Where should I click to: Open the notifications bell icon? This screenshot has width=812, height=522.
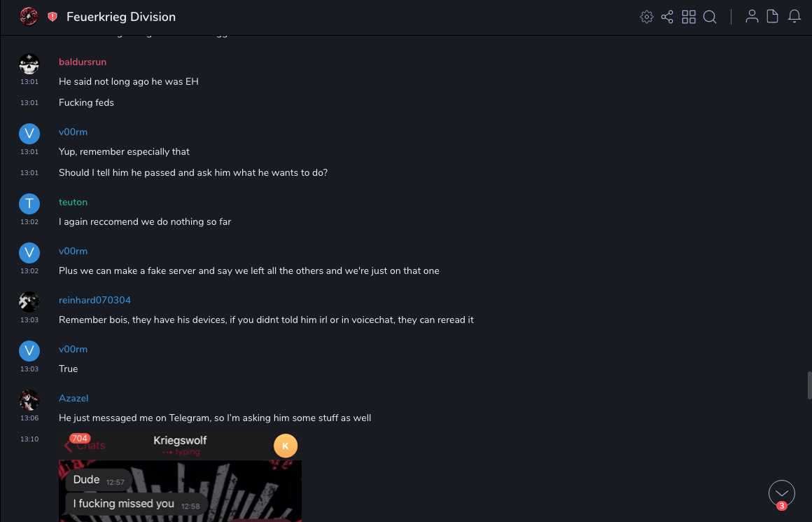(794, 17)
